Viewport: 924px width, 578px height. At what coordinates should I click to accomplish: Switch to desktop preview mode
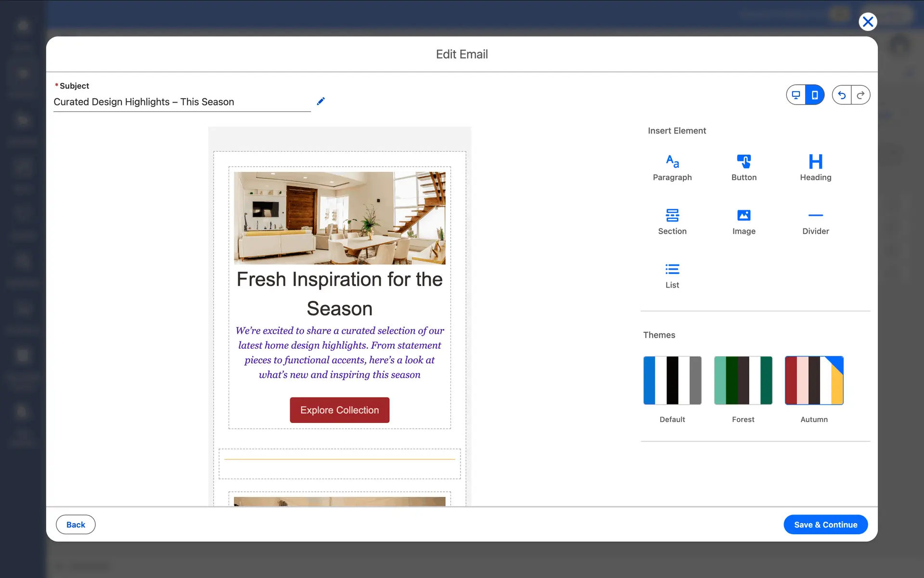tap(796, 95)
